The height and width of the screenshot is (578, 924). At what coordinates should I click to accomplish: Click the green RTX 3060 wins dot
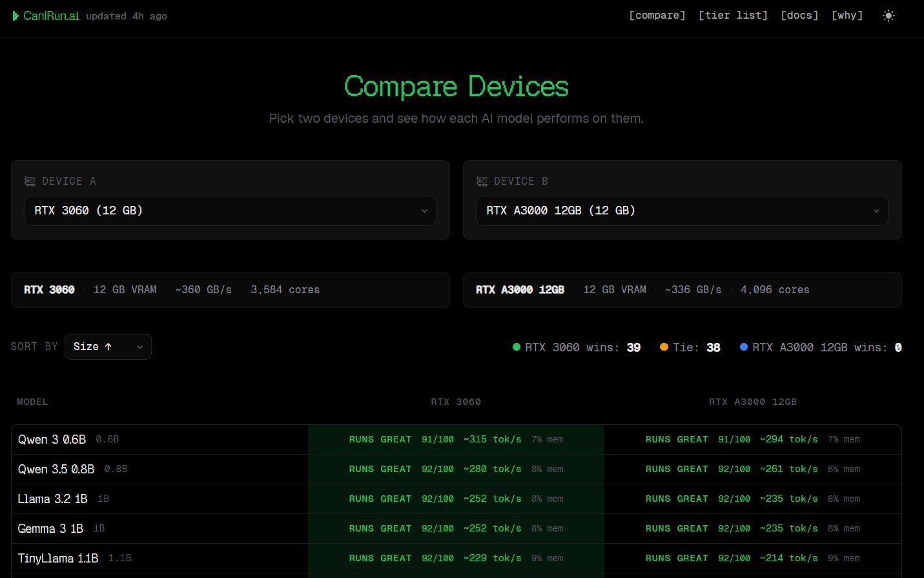516,347
